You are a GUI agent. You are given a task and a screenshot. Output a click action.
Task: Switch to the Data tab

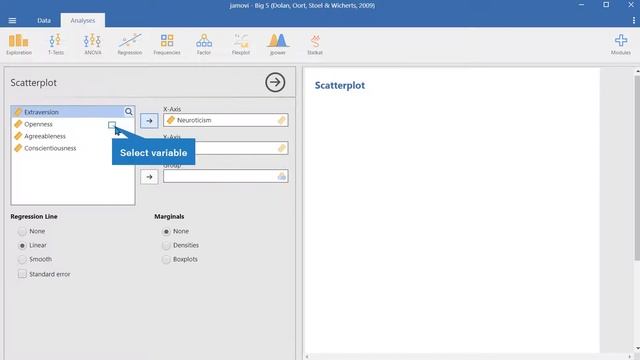44,20
